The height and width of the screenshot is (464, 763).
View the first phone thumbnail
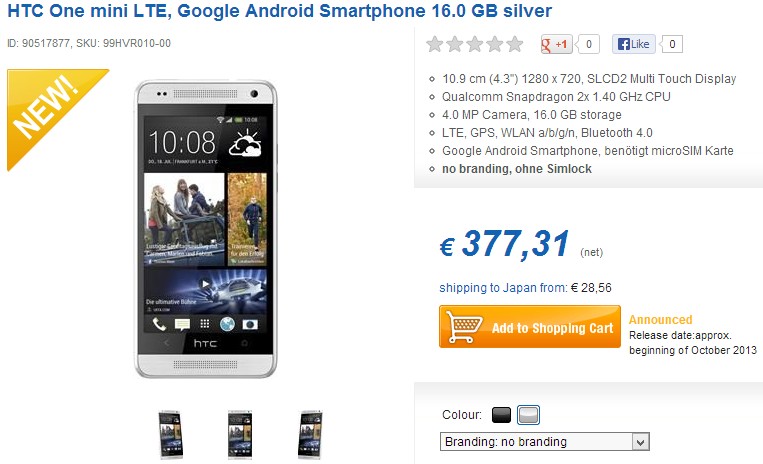pos(171,435)
